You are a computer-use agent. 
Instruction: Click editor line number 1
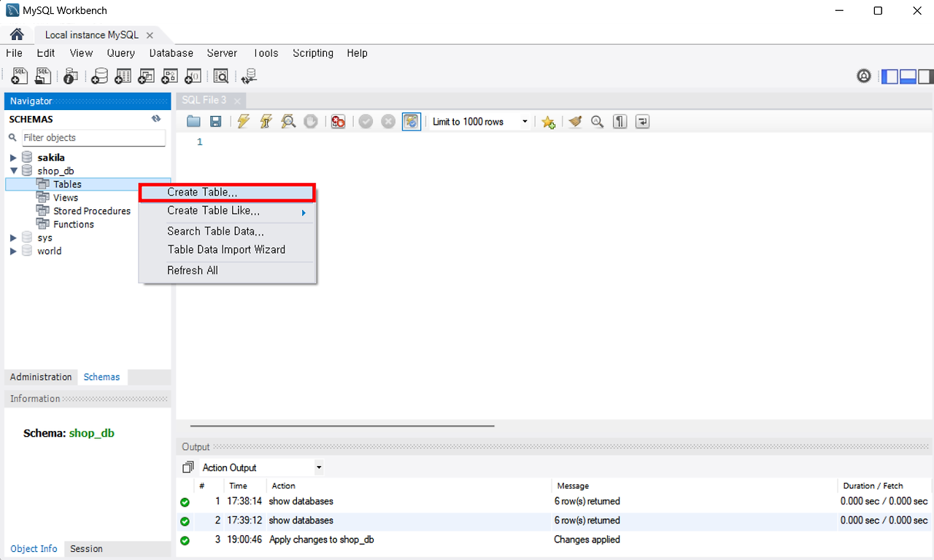click(199, 142)
